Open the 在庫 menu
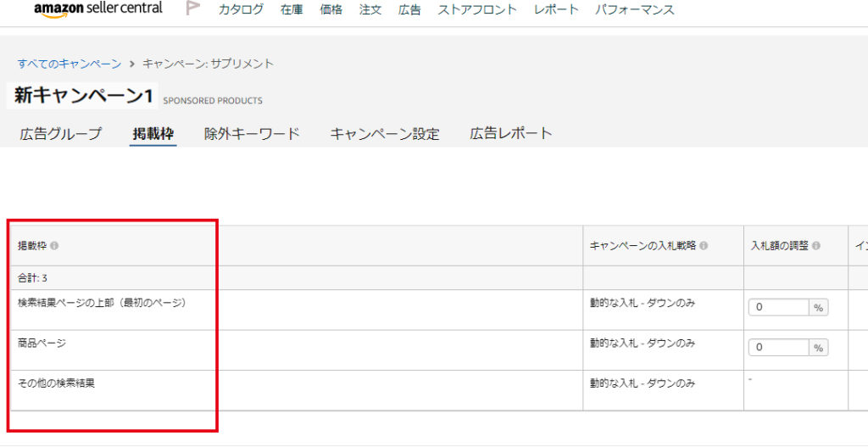This screenshot has width=868, height=447. pos(292,9)
